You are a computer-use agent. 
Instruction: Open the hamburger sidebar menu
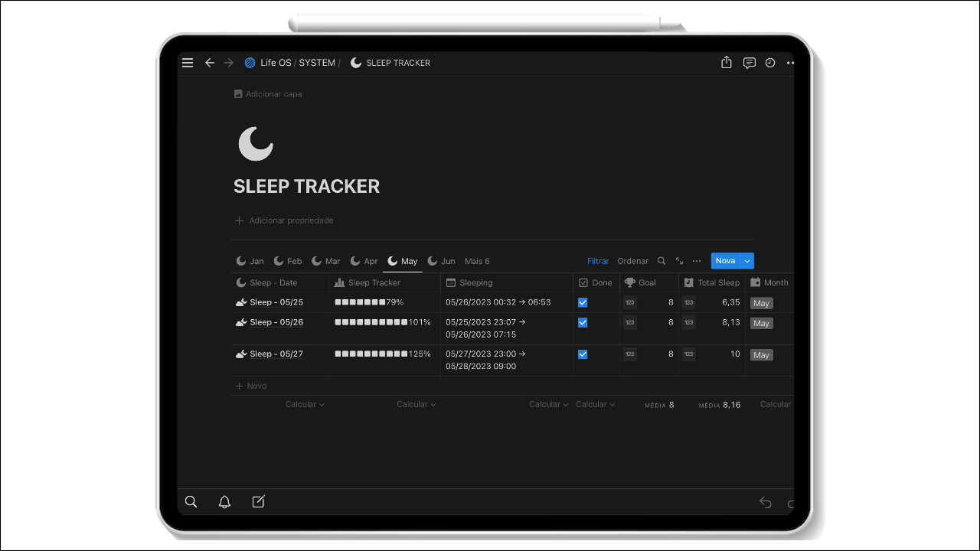pos(188,63)
